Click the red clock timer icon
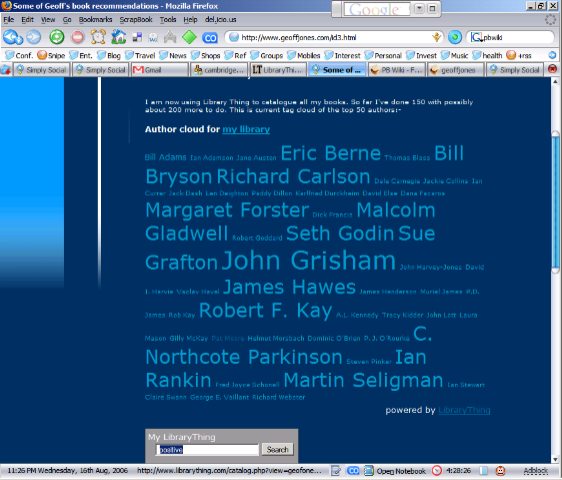562x480 pixels. pyautogui.click(x=437, y=470)
